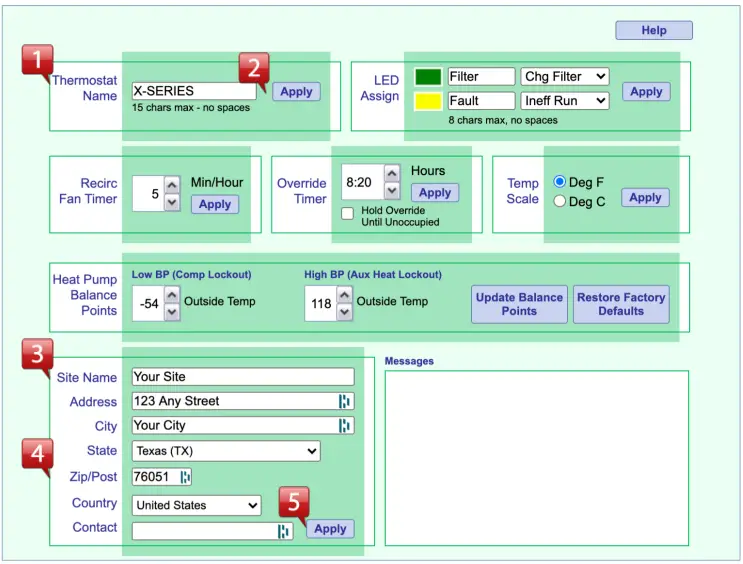Edit the Address field 123 Any Street
Screen dimensions: 743x564
[x=243, y=401]
